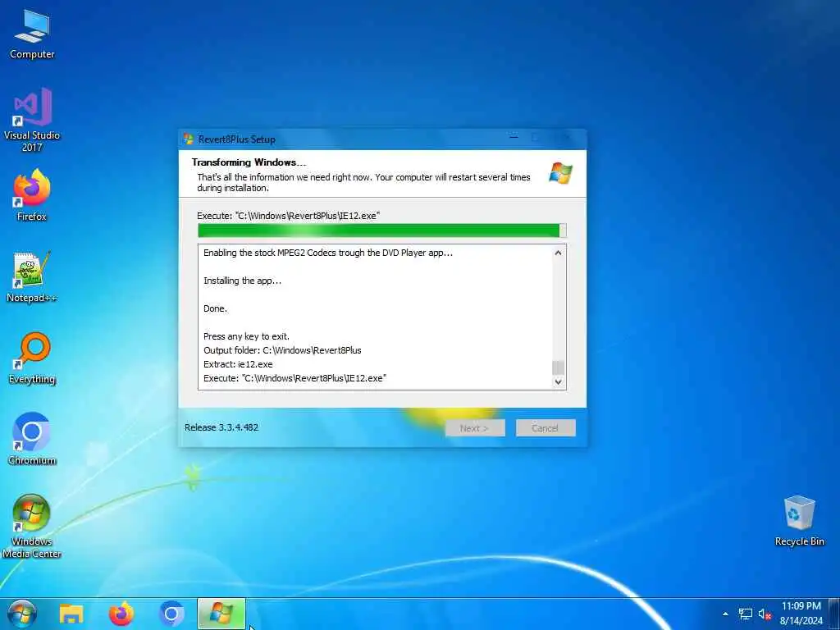Image resolution: width=840 pixels, height=630 pixels.
Task: Open the Firefox desktop shortcut
Action: (32, 195)
